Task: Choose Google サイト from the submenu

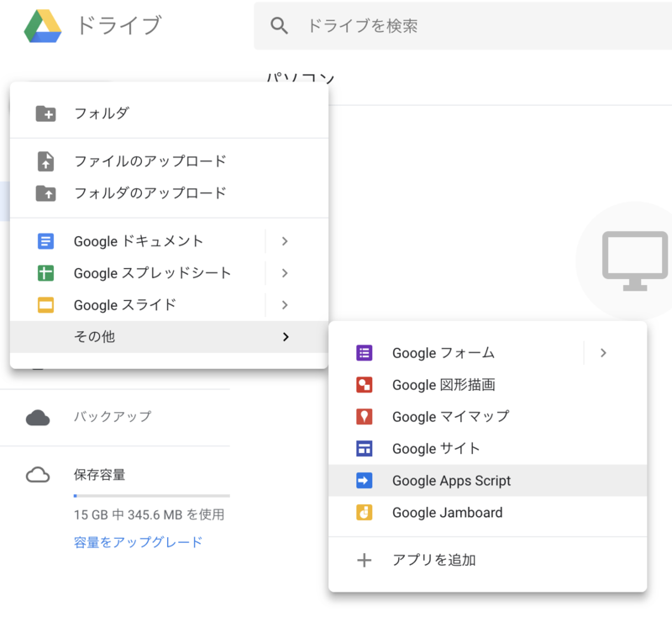Action: tap(436, 449)
